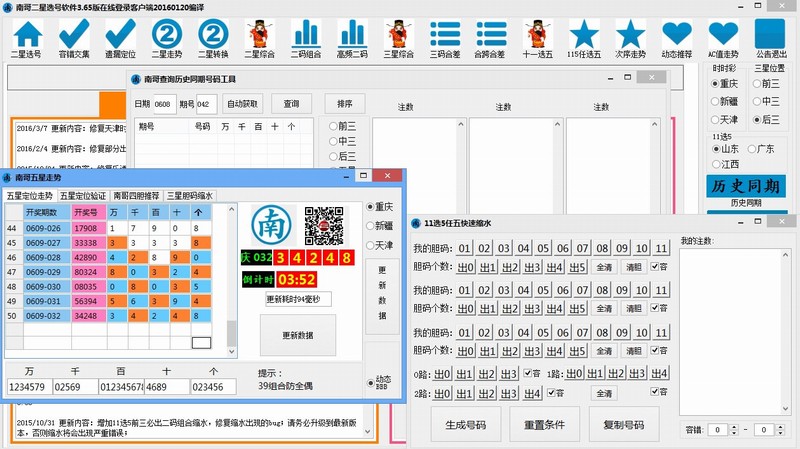Open the 二星选号 toolbar icon

[x=33, y=36]
